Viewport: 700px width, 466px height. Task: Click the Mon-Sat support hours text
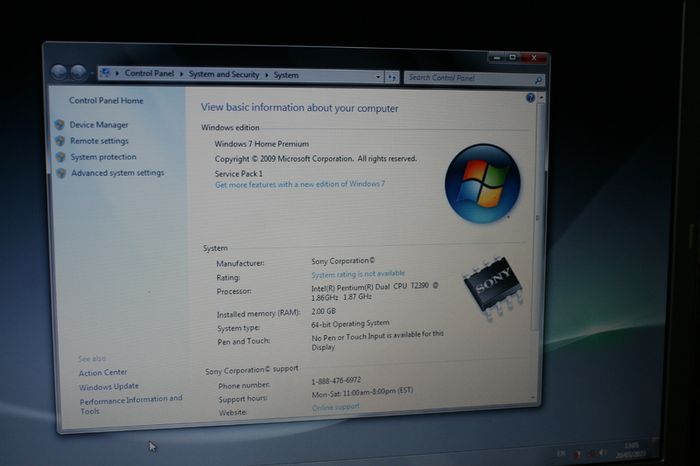click(362, 392)
